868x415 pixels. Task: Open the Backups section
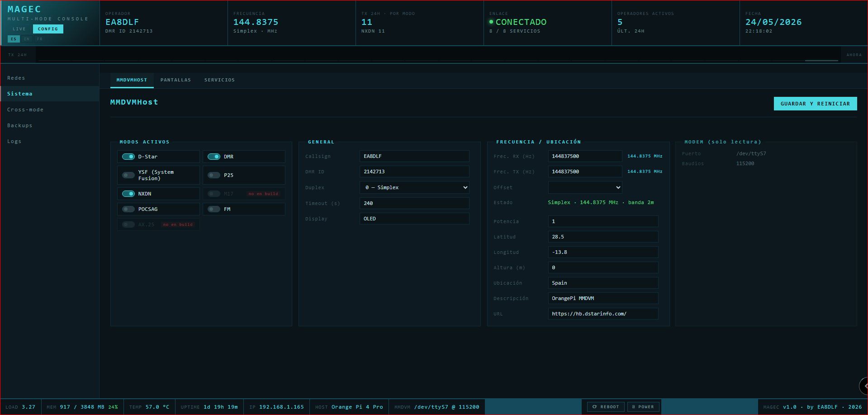[x=50, y=125]
